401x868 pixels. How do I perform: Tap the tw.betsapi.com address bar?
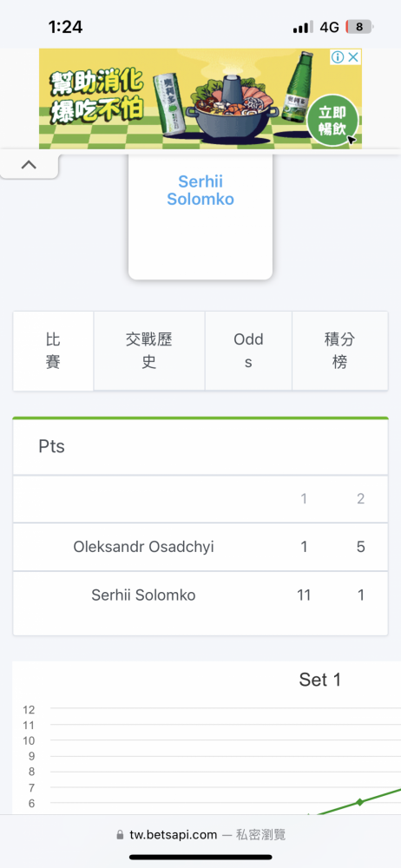[x=200, y=835]
